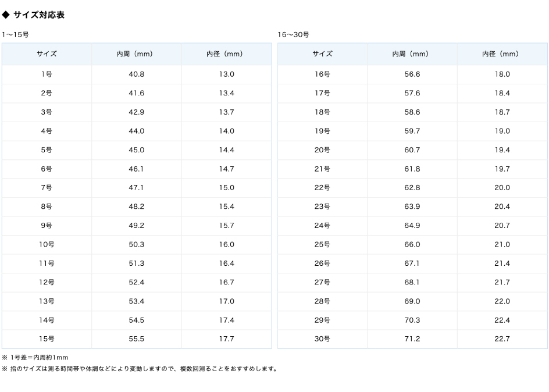Screen dimensions: 549x392
Task: Click the 15号 row in left table
Action: click(46, 338)
